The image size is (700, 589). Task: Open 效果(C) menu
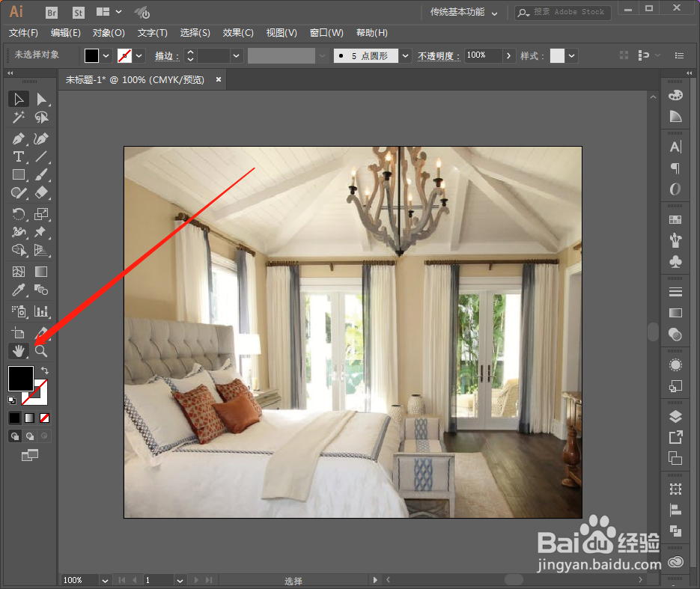238,33
